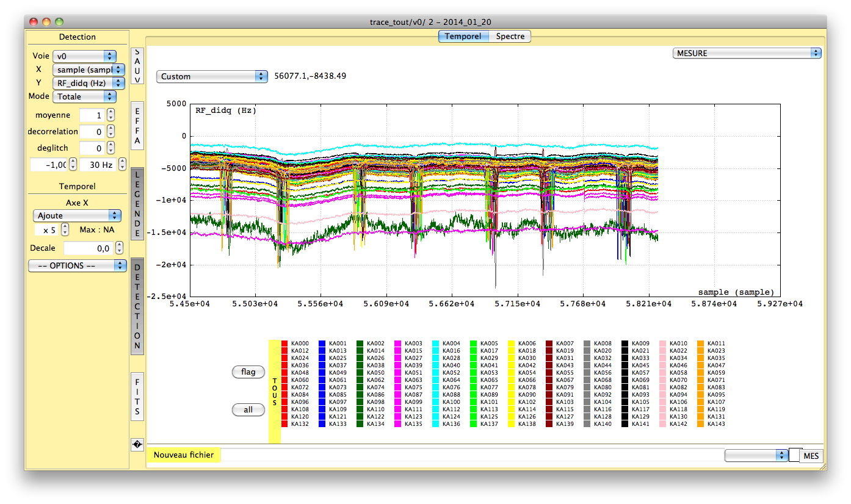The width and height of the screenshot is (851, 504).
Task: Click the flag button
Action: coord(248,372)
